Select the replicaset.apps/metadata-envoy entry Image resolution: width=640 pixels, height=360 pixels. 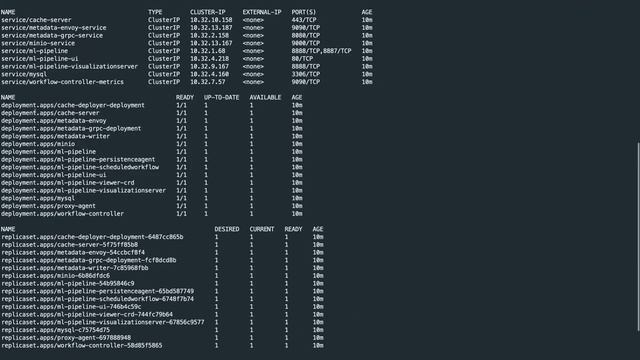pos(73,253)
